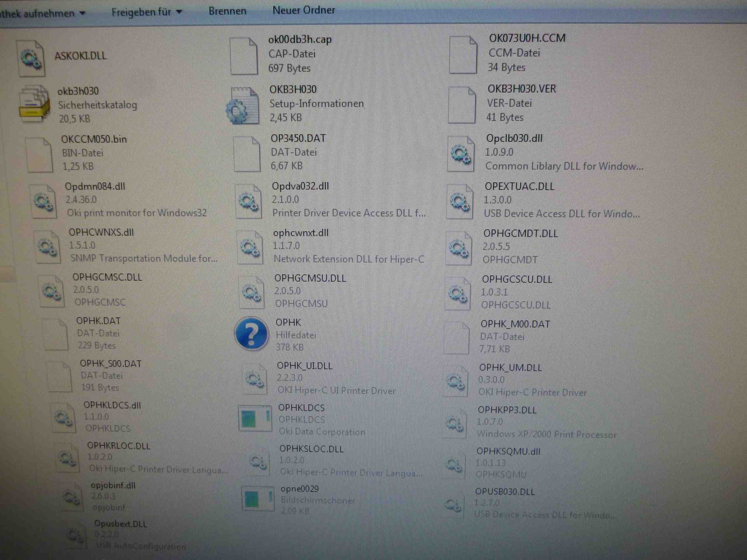Select the OPHKLDCS application icon
Viewport: 747px width, 560px height.
(x=255, y=419)
